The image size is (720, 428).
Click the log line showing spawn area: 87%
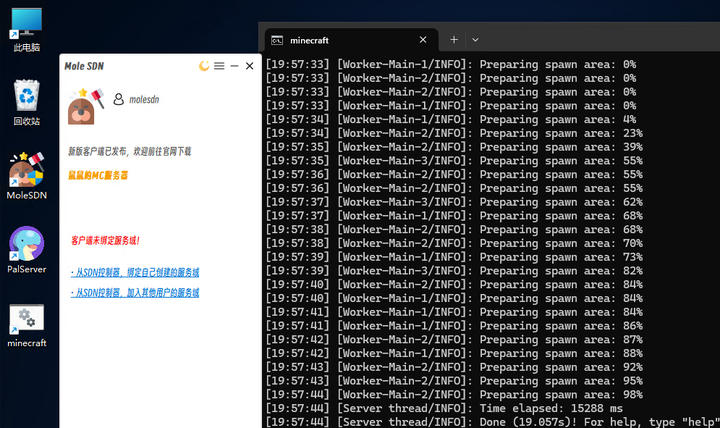454,340
